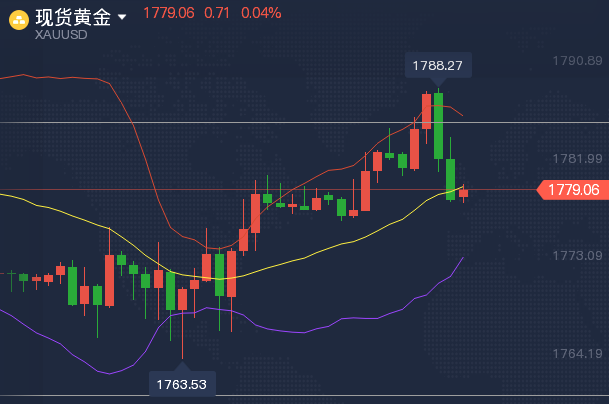This screenshot has width=609, height=404.
Task: Click the 1788.27 high price marker
Action: click(438, 65)
